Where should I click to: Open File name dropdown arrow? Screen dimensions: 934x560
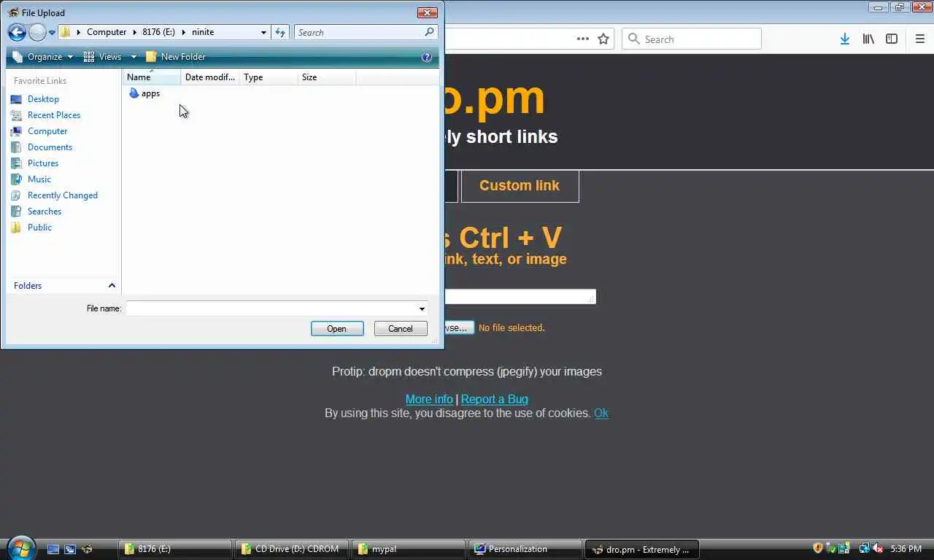[422, 308]
